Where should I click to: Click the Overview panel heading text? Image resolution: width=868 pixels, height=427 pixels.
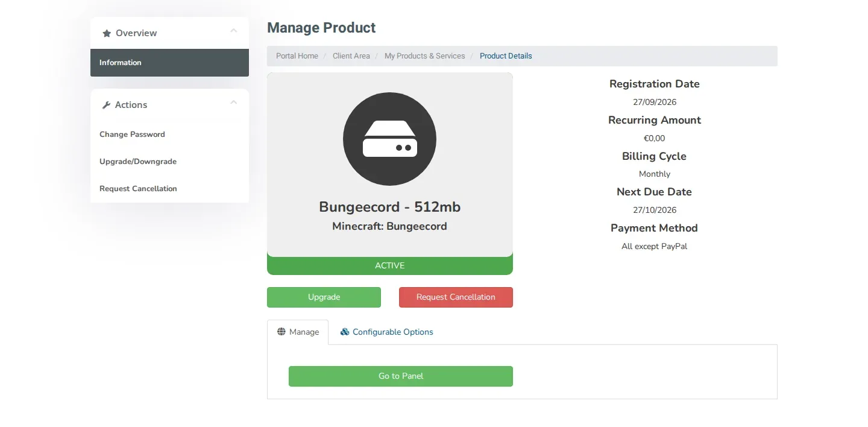136,33
